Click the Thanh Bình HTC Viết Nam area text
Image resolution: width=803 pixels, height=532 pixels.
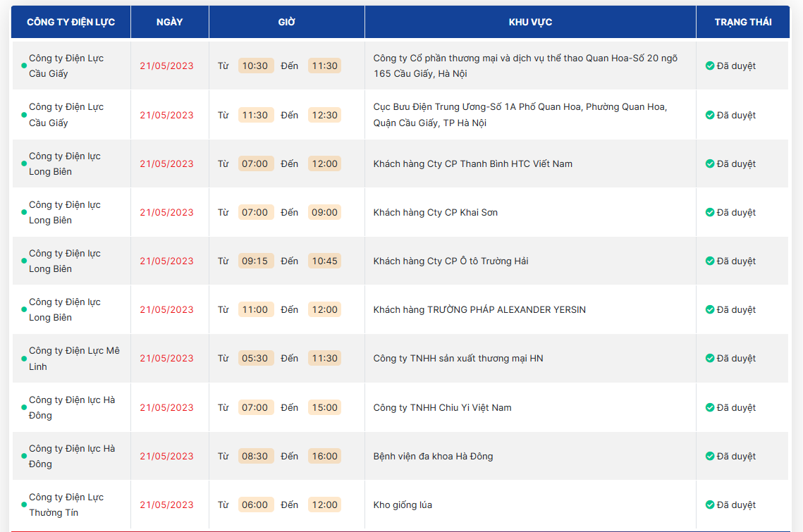tap(472, 163)
